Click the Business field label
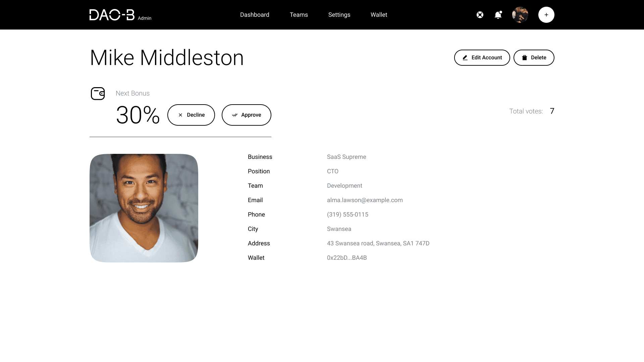 point(260,157)
